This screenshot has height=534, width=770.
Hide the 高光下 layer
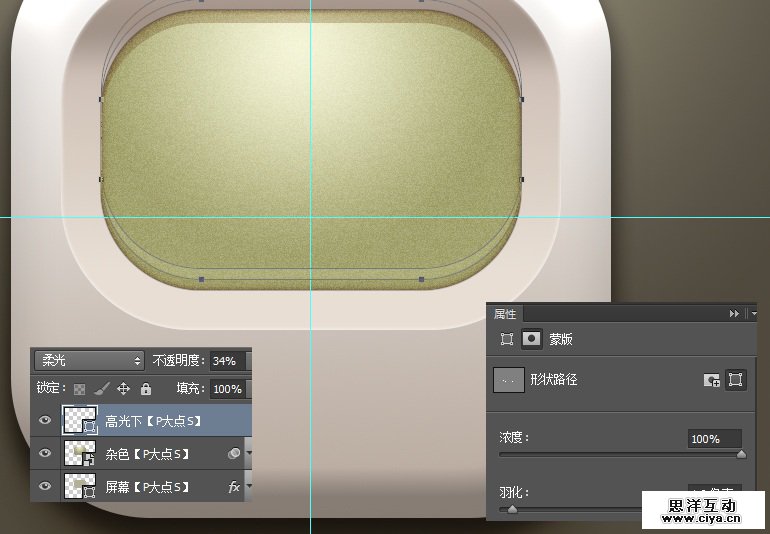[x=45, y=421]
